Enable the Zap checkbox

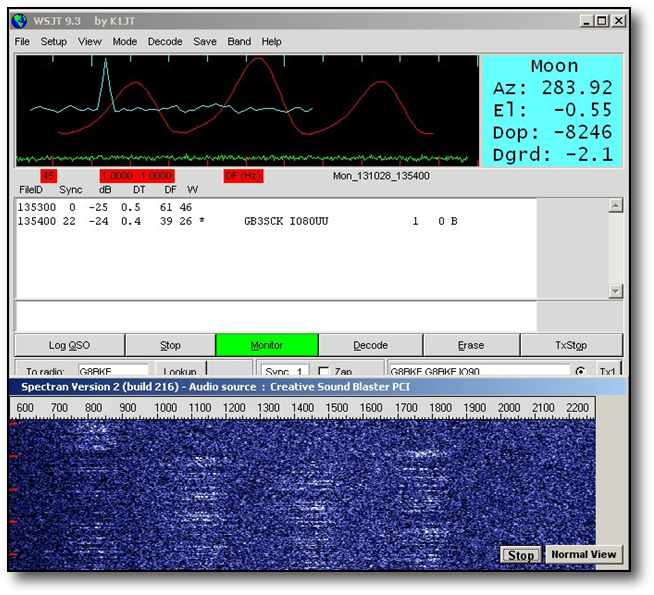(x=323, y=371)
